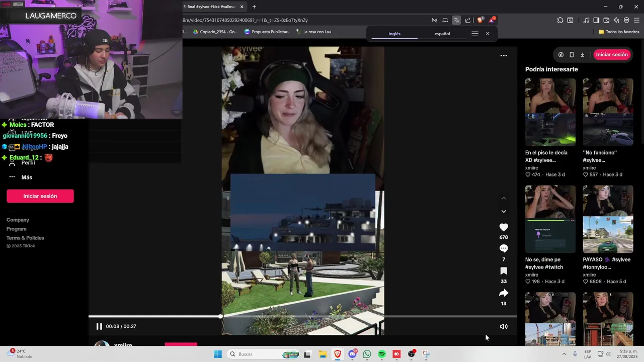Close the translate popup

click(x=488, y=34)
